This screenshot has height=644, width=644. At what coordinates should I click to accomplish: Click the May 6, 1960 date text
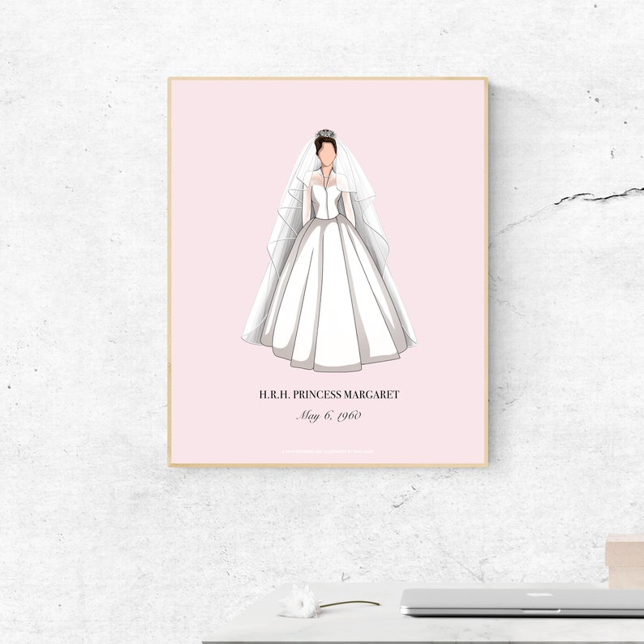point(329,415)
